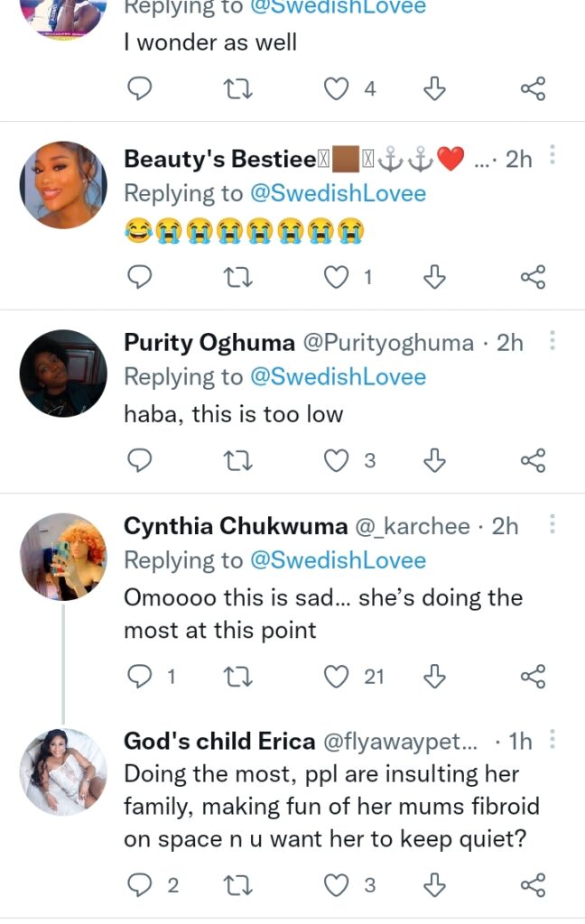Open more options for Cynthia Chukwuma's tweet
The height and width of the screenshot is (924, 585).
pos(552,524)
